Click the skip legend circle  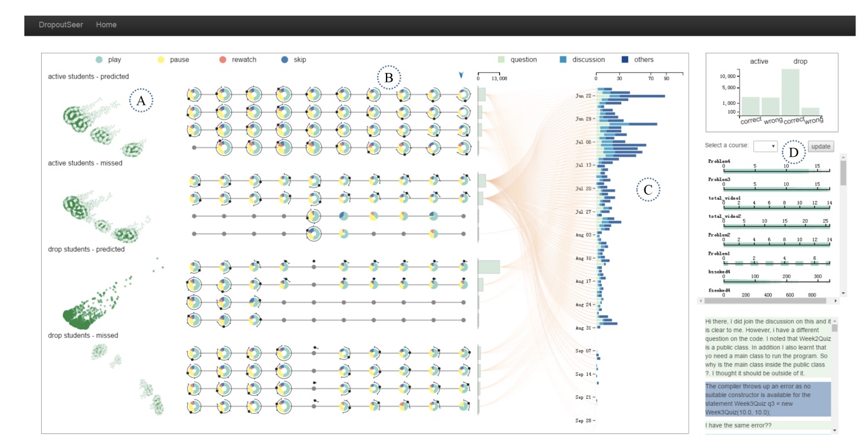point(285,60)
